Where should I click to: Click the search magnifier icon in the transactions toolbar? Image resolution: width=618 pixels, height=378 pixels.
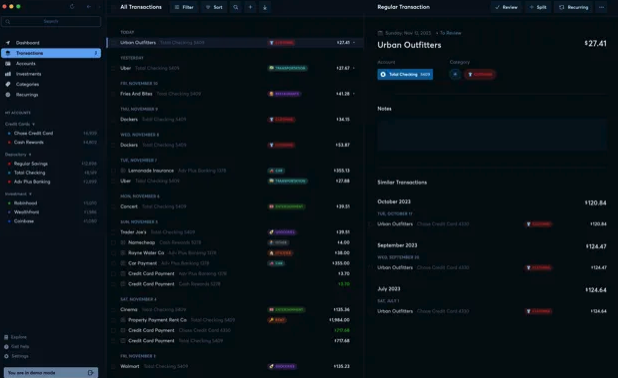(x=236, y=7)
